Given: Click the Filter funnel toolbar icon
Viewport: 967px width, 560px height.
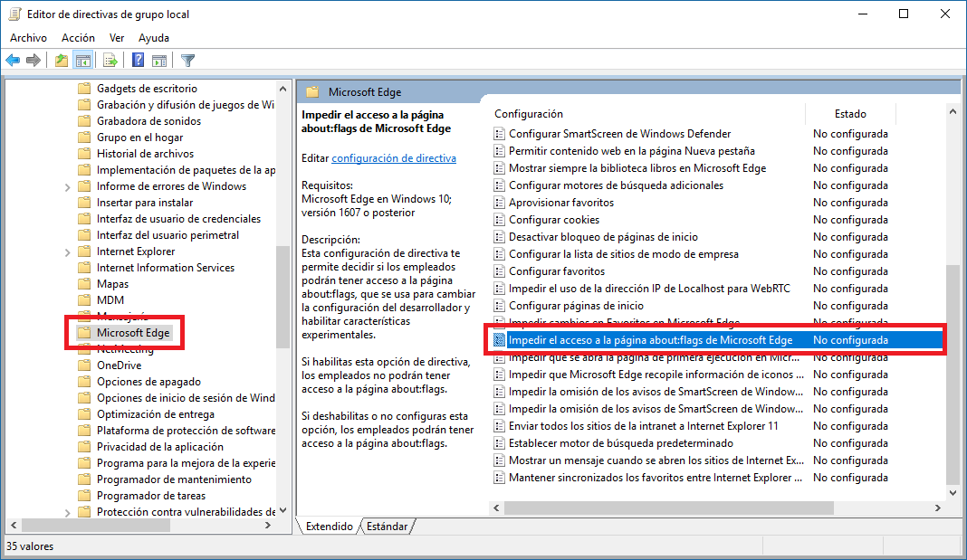Looking at the screenshot, I should click(x=188, y=61).
